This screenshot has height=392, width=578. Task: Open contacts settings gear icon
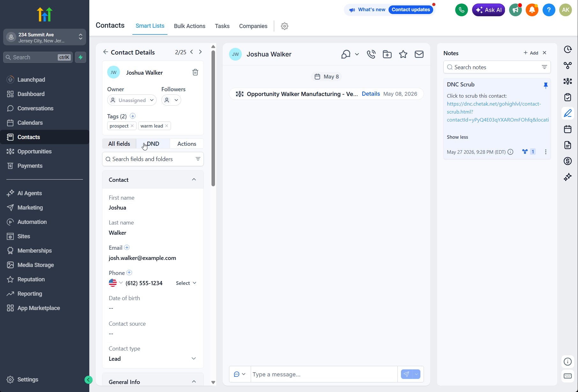pyautogui.click(x=285, y=26)
